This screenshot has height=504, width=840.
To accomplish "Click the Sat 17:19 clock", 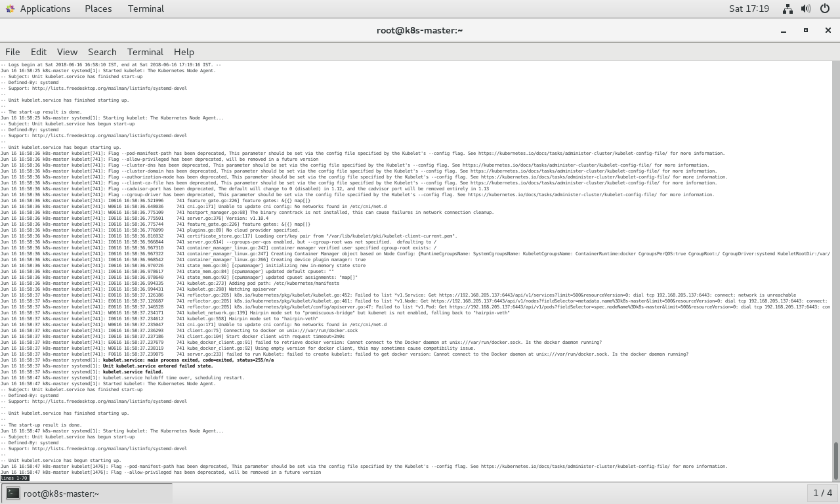I will tap(749, 9).
